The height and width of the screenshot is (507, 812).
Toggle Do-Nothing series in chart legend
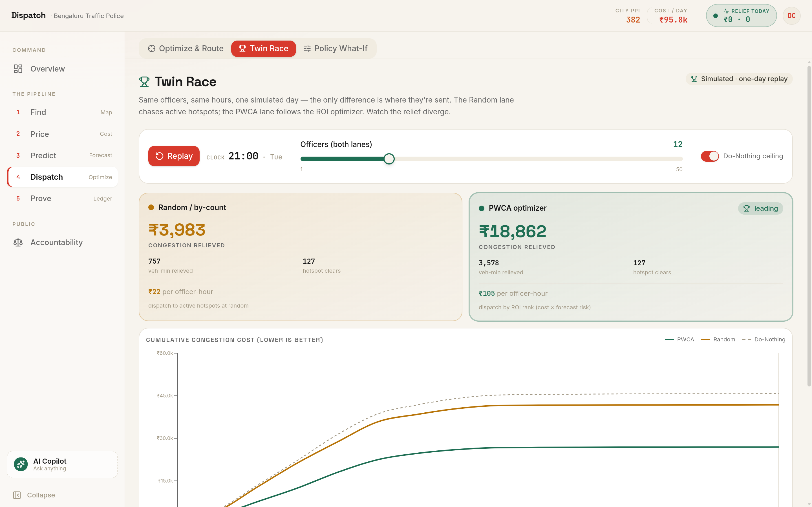[x=763, y=340]
